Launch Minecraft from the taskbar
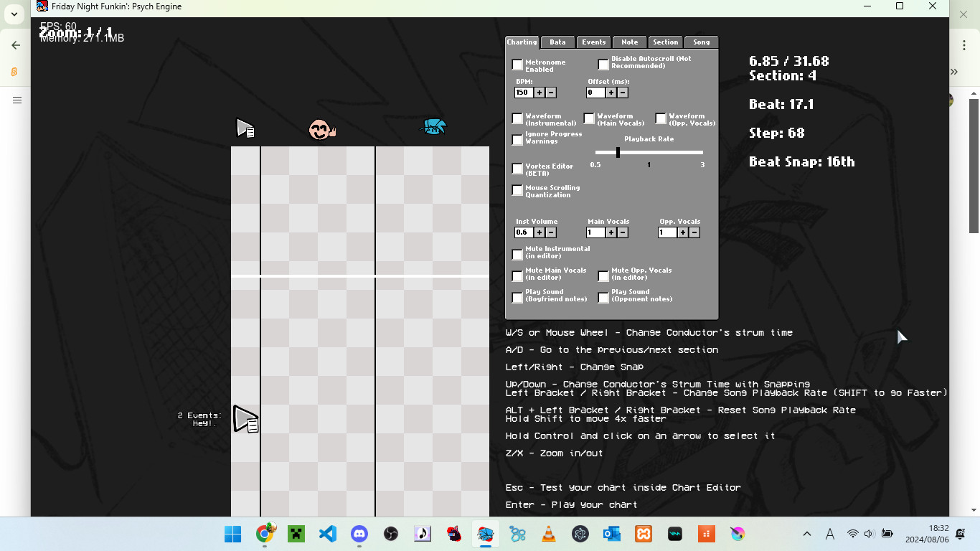The height and width of the screenshot is (551, 980). tap(296, 534)
